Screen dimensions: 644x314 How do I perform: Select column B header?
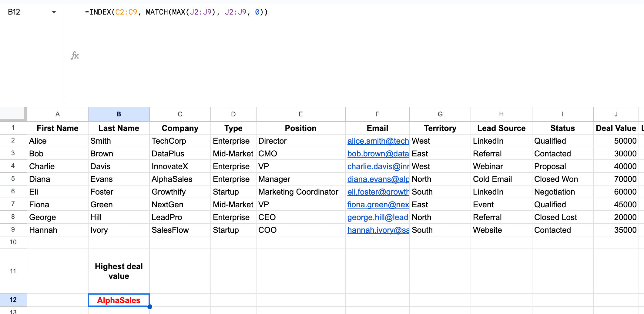click(119, 114)
